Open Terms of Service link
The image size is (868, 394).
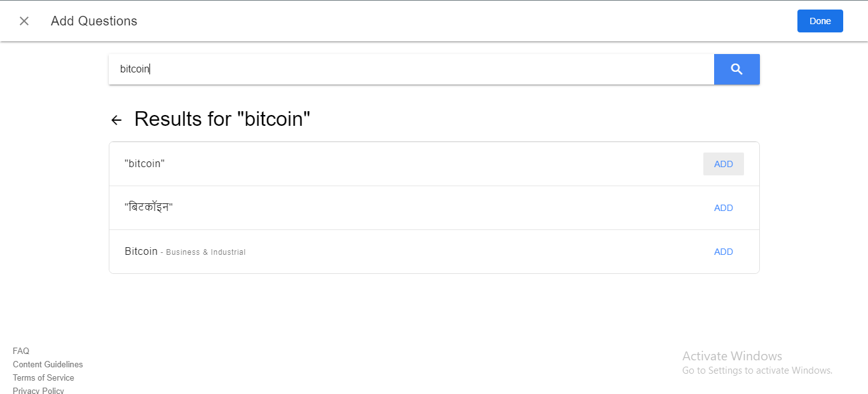(x=43, y=377)
